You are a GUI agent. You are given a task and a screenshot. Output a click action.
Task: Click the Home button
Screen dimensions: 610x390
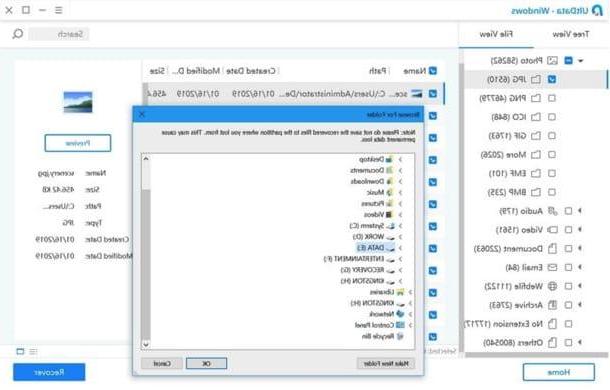[x=559, y=372]
